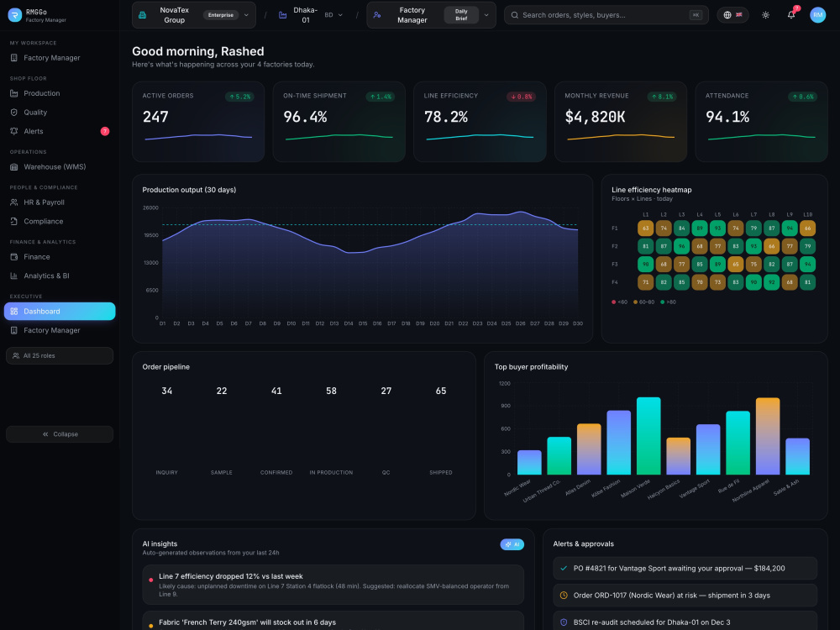
Task: Click the Monthly Revenue $4,820K value
Action: coord(595,117)
